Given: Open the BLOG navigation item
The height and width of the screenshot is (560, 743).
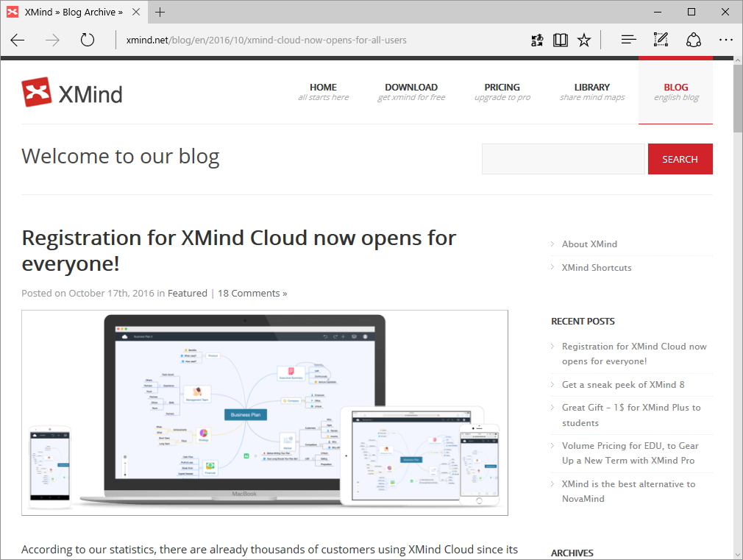Looking at the screenshot, I should [676, 92].
